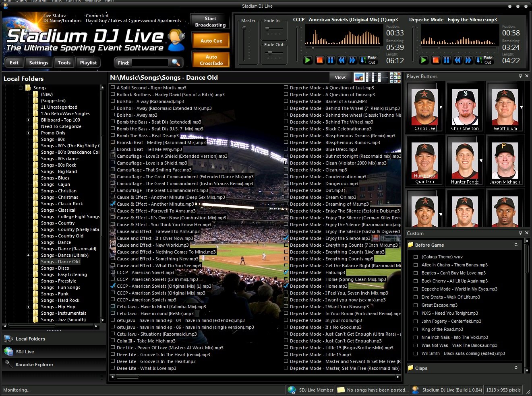
Task: Click the Start Broadcasting button
Action: pyautogui.click(x=210, y=22)
